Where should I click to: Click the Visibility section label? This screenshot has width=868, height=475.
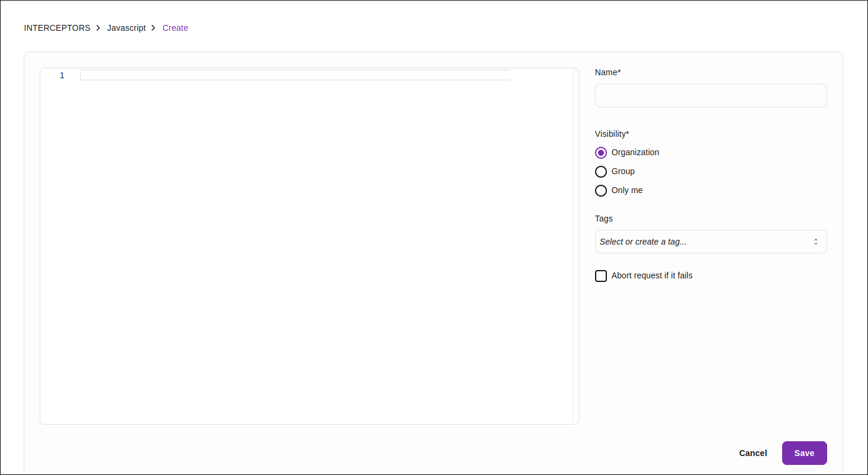pyautogui.click(x=612, y=134)
